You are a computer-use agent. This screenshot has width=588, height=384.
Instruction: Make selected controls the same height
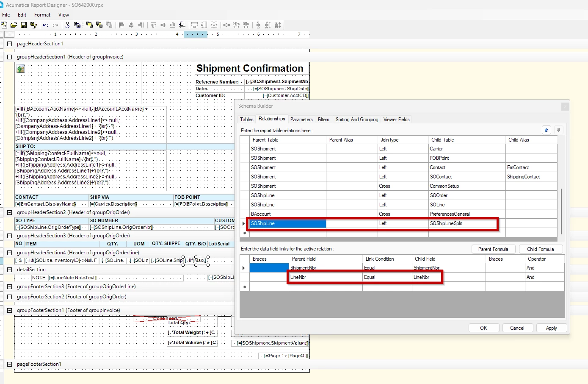point(204,25)
